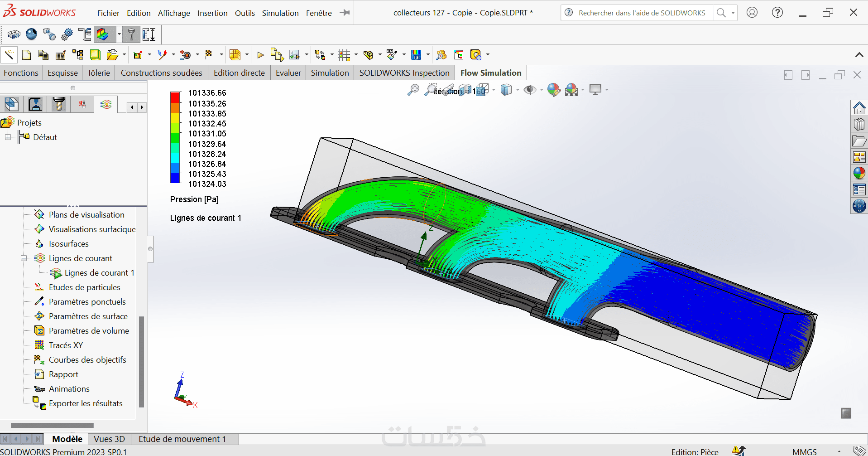This screenshot has width=868, height=456.
Task: Select Lignes de courant 1 tree item
Action: click(x=99, y=273)
